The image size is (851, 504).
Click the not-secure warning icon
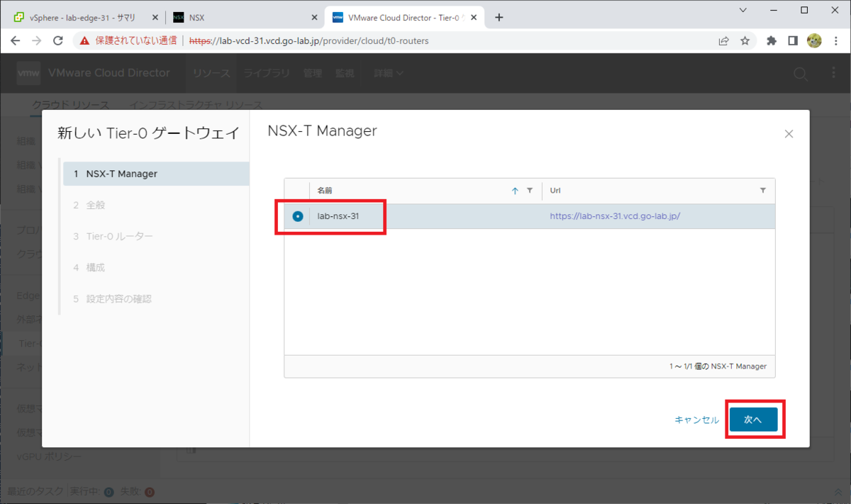85,41
